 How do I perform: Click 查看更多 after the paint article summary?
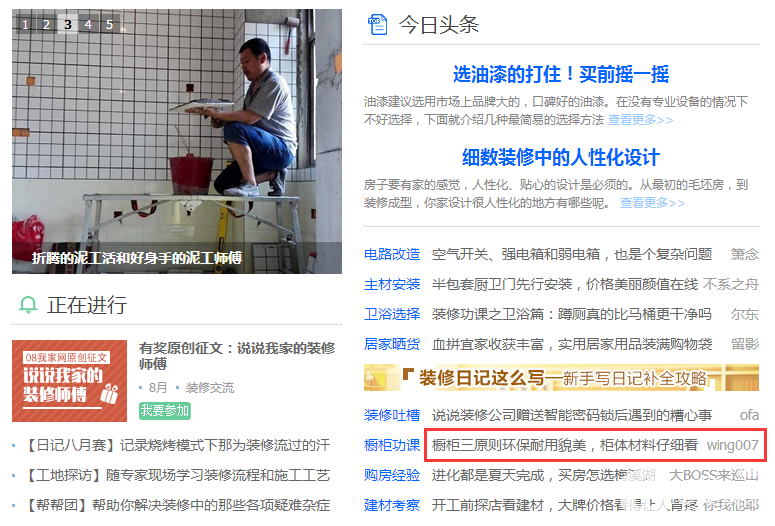641,120
